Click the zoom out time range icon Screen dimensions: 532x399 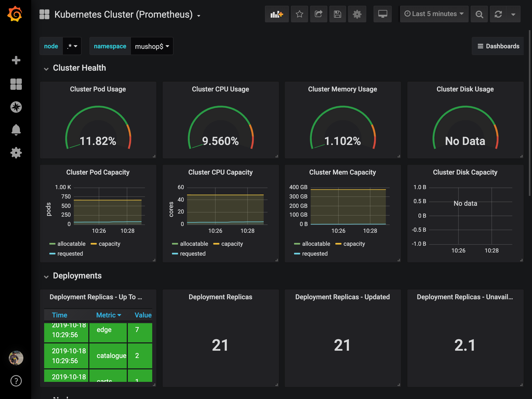coord(479,14)
